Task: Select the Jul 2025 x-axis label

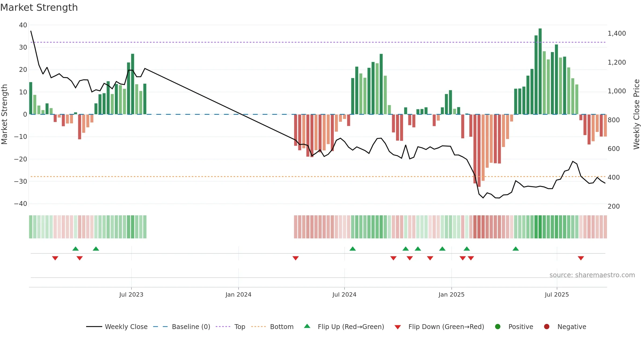Action: (557, 294)
